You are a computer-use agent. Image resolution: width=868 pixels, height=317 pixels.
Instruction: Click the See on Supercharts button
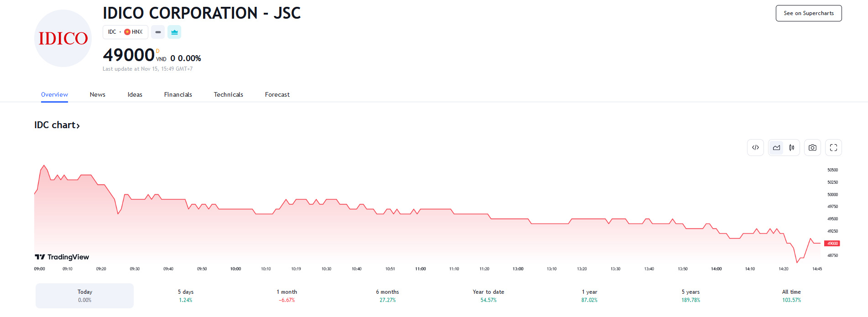(x=808, y=13)
